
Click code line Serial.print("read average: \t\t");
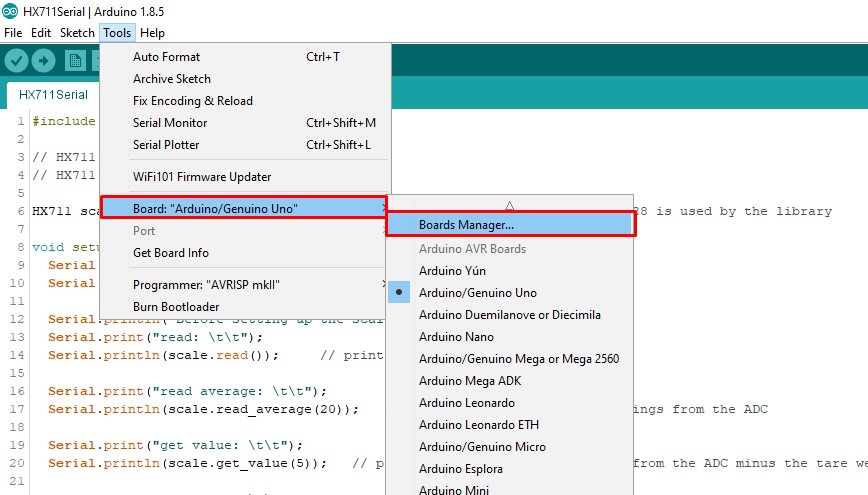(187, 391)
